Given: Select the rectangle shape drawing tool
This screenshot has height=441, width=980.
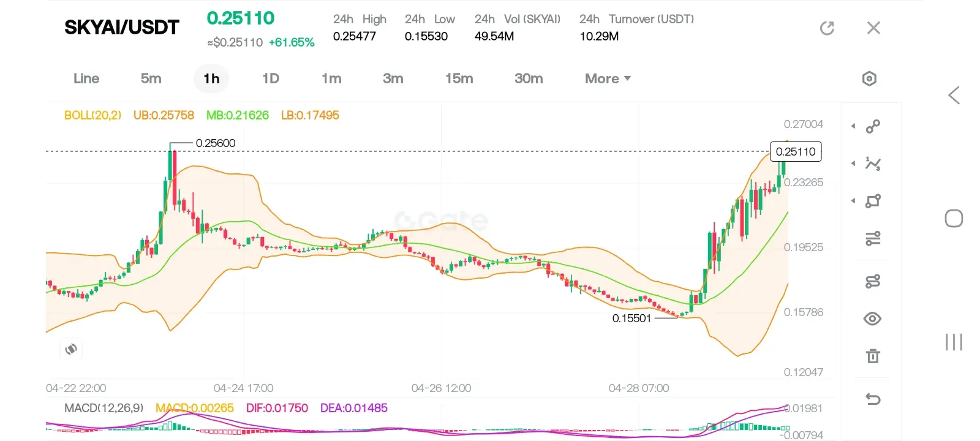Looking at the screenshot, I should (873, 201).
